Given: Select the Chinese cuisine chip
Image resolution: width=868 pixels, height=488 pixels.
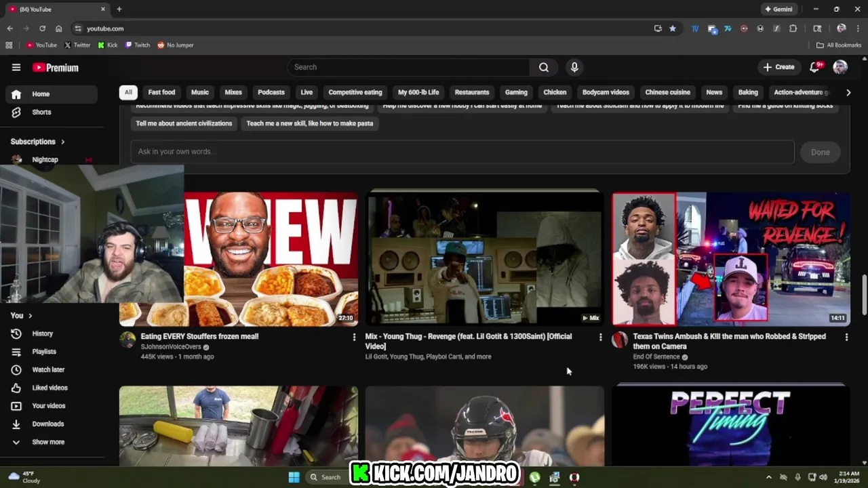Looking at the screenshot, I should (x=668, y=92).
